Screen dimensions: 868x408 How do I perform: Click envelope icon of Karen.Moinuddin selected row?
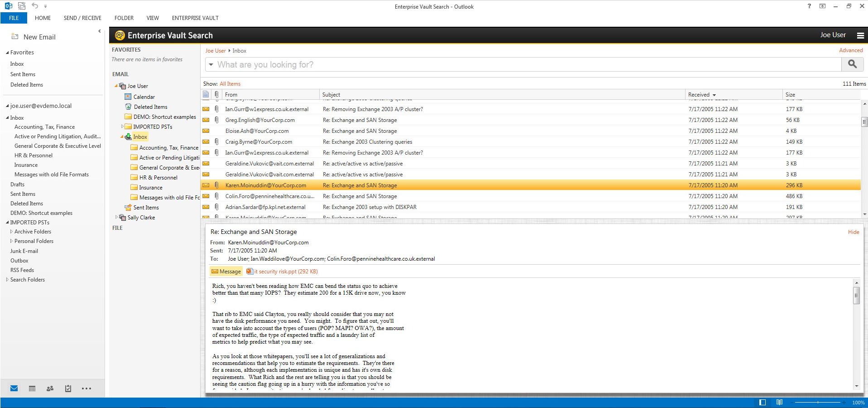point(206,185)
